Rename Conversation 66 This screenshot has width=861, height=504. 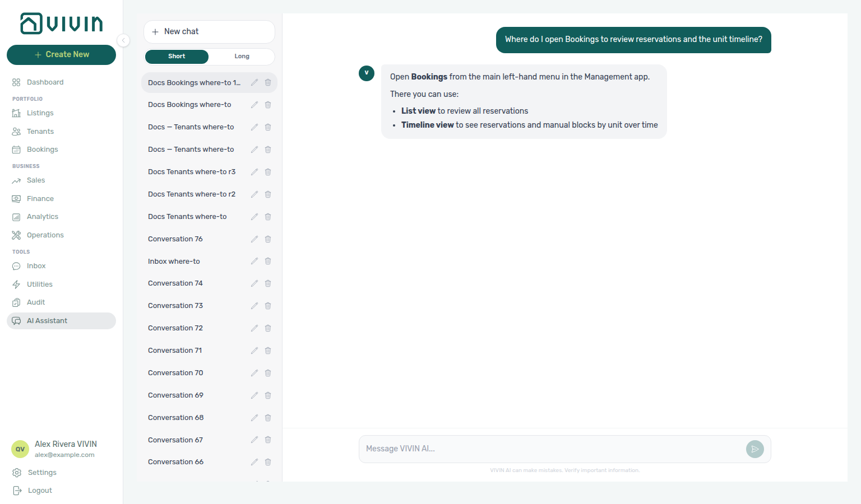tap(254, 462)
